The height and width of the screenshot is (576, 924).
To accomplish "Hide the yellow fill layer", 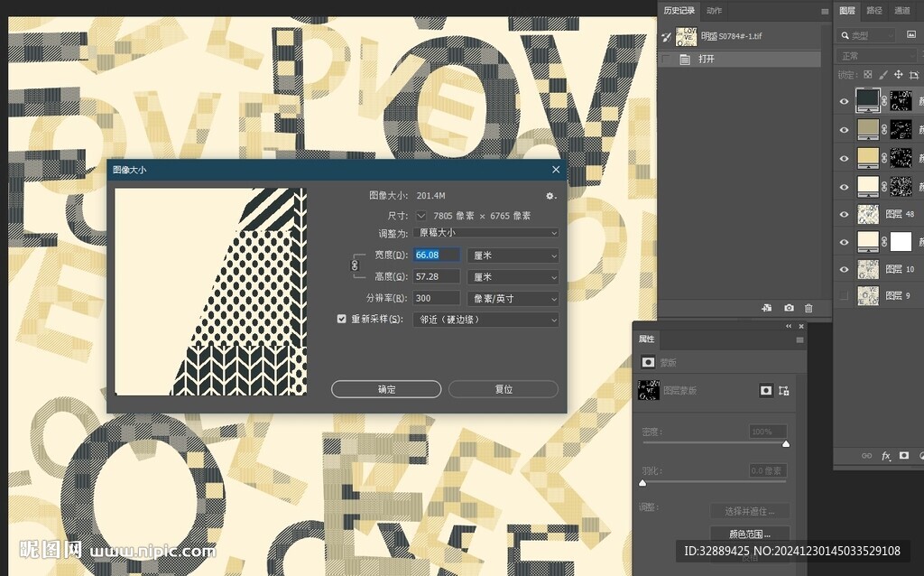I will [844, 158].
